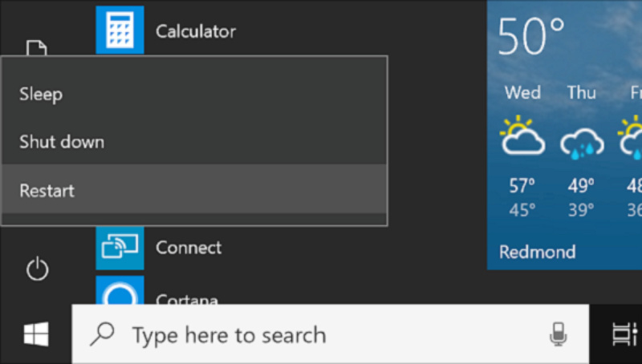Image resolution: width=642 pixels, height=364 pixels.
Task: Open the Cortana app icon
Action: click(120, 293)
